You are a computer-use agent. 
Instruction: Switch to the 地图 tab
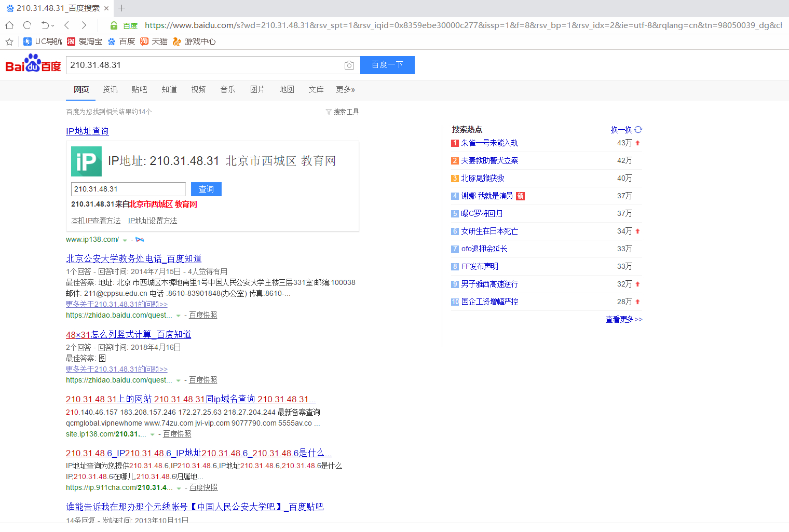coord(287,90)
